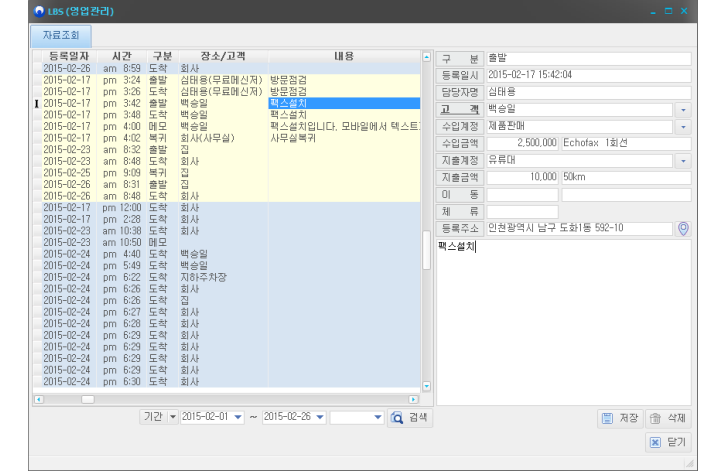Click the 장소/고객 column header
Screen dimensions: 727x471
point(223,57)
